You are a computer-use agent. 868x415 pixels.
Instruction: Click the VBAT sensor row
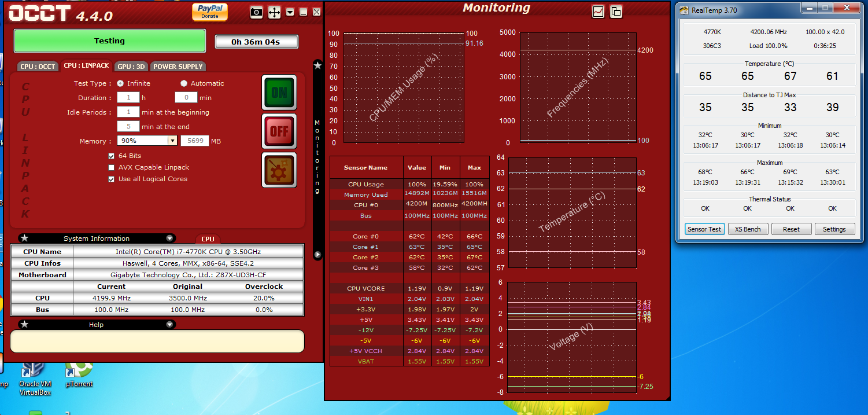tap(409, 361)
